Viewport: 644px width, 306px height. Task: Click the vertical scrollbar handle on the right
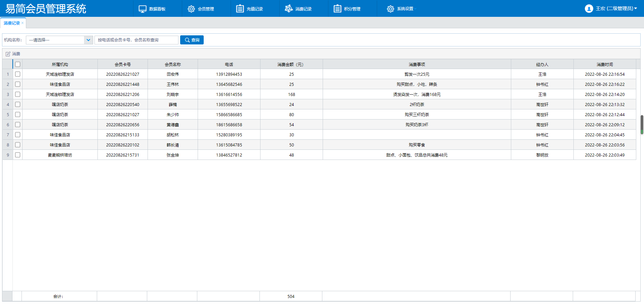(642, 124)
